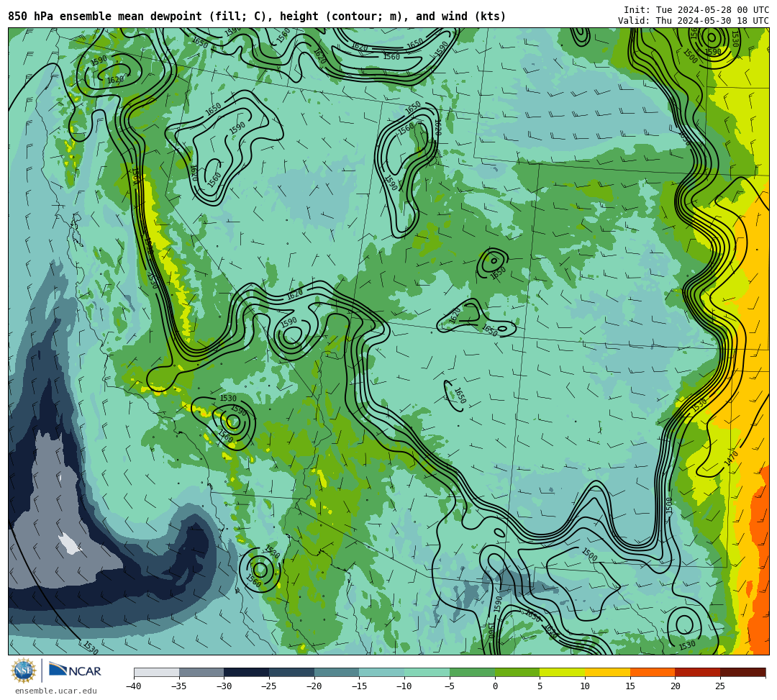Click the 15 colorbar tick label
This screenshot has width=777, height=700.
pyautogui.click(x=630, y=686)
